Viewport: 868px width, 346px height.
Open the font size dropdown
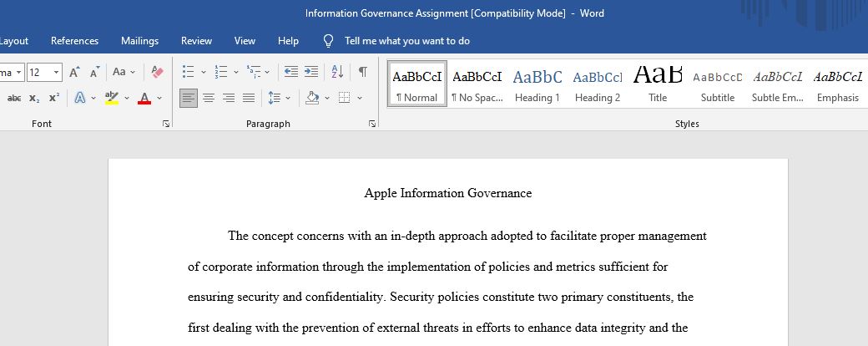[57, 72]
